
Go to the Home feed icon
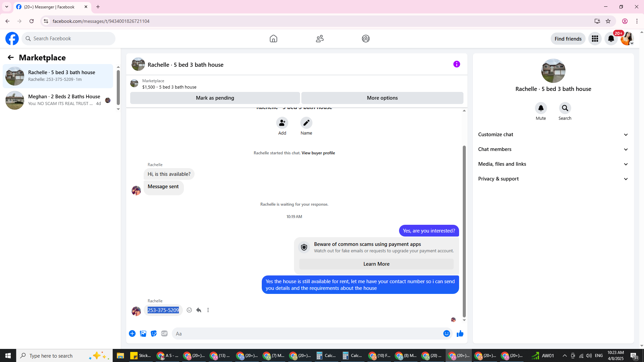click(274, 39)
